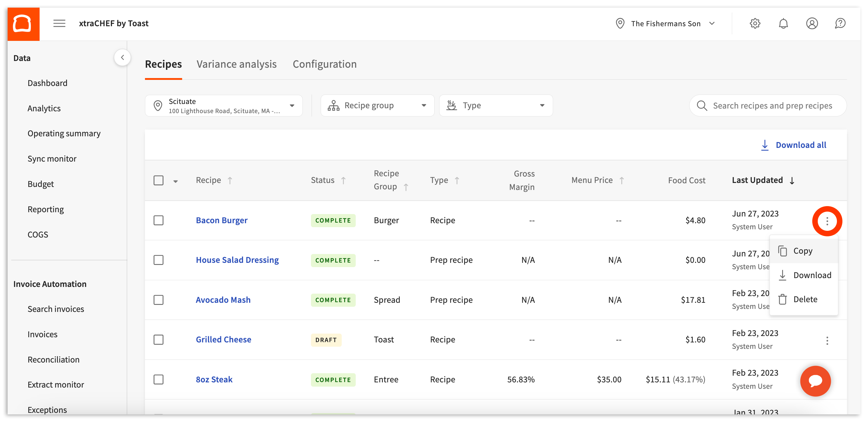The height and width of the screenshot is (422, 868).
Task: Open the hamburger navigation menu
Action: click(59, 23)
